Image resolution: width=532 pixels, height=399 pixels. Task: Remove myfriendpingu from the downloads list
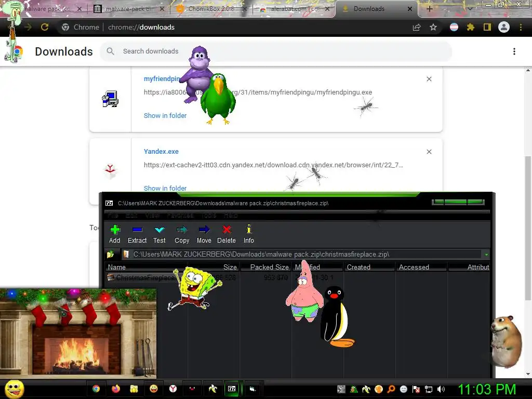point(429,79)
